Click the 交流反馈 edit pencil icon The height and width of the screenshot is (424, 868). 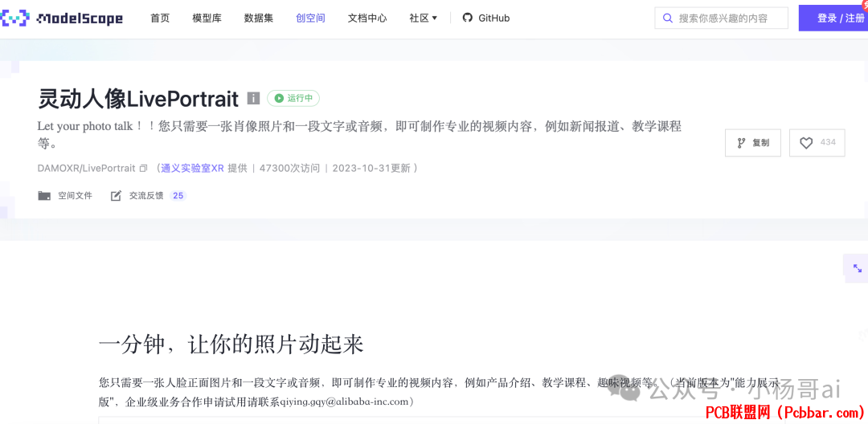(116, 196)
